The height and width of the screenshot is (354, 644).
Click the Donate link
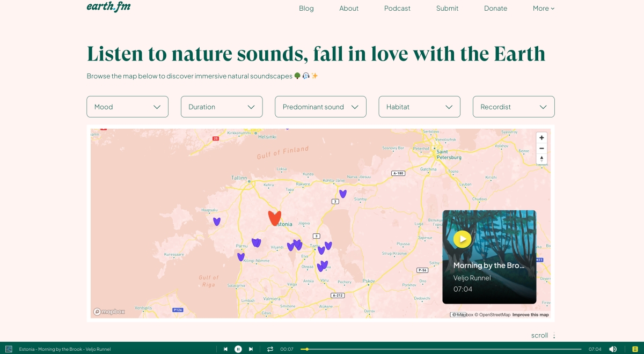[x=495, y=8]
